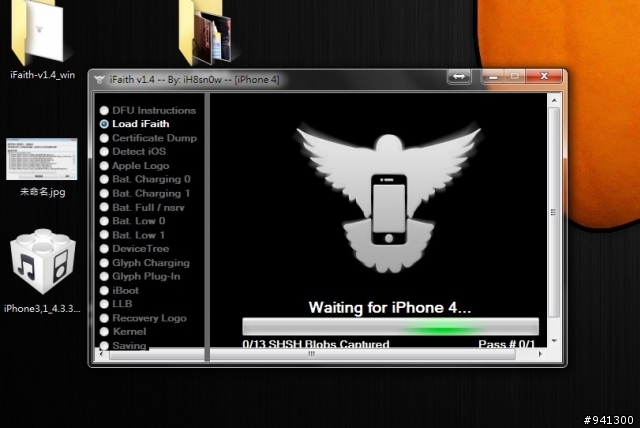Select the iBoot radio button
This screenshot has width=640, height=428.
(x=104, y=291)
